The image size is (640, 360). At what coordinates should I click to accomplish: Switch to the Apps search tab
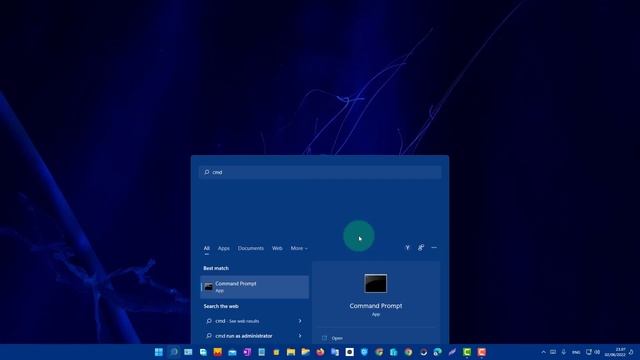click(224, 248)
